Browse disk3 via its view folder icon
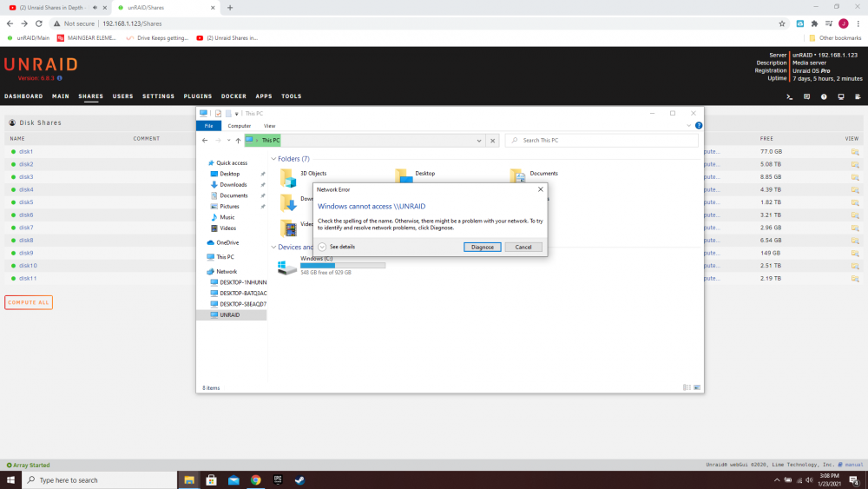Viewport: 868px width, 489px height. [855, 177]
